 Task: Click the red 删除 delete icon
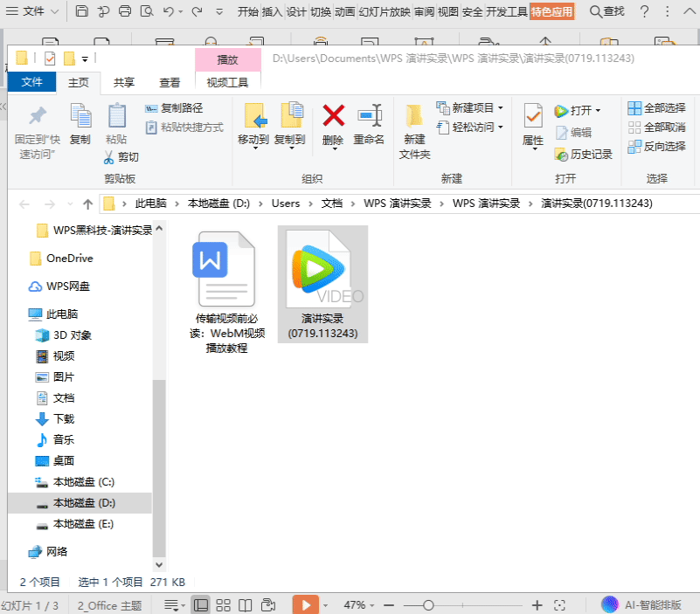pyautogui.click(x=333, y=116)
